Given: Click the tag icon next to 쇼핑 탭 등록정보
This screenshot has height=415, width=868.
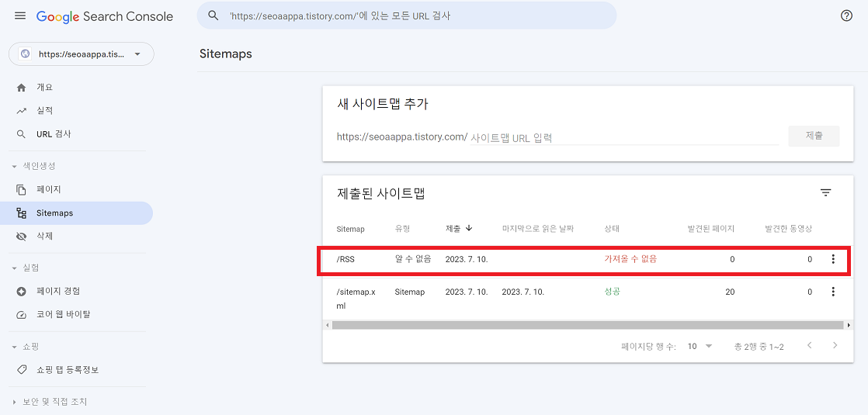Looking at the screenshot, I should pos(22,370).
